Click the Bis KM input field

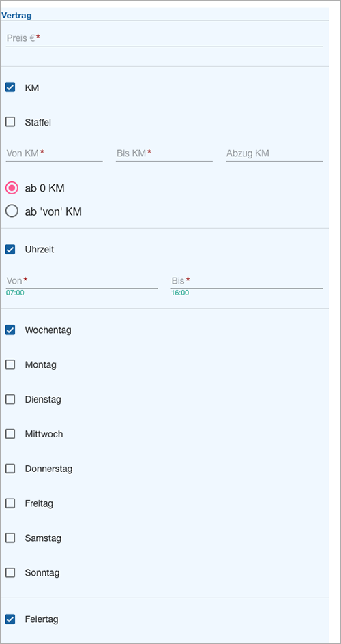164,153
